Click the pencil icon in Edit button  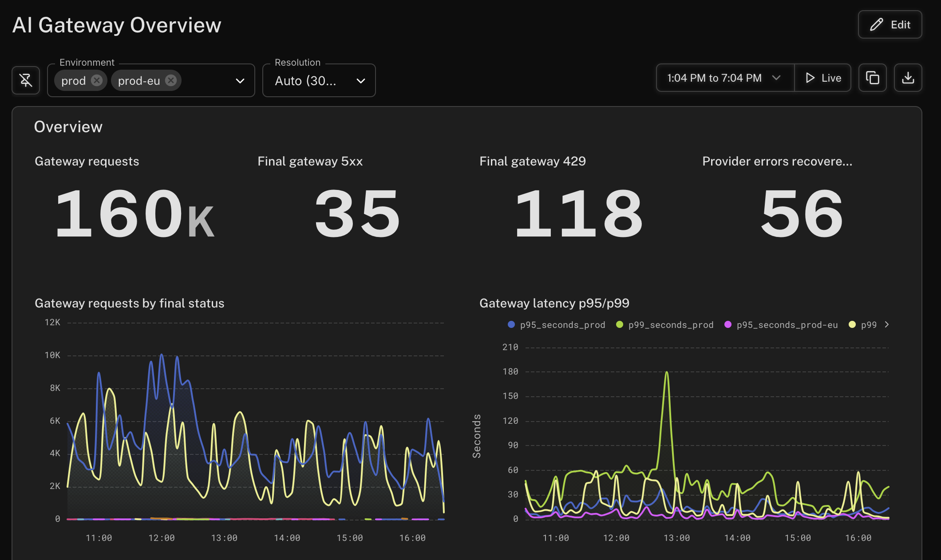tap(876, 24)
